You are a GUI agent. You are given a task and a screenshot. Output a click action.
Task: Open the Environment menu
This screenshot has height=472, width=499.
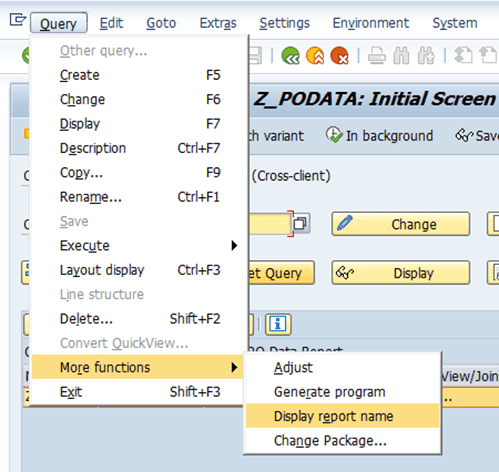click(x=371, y=23)
